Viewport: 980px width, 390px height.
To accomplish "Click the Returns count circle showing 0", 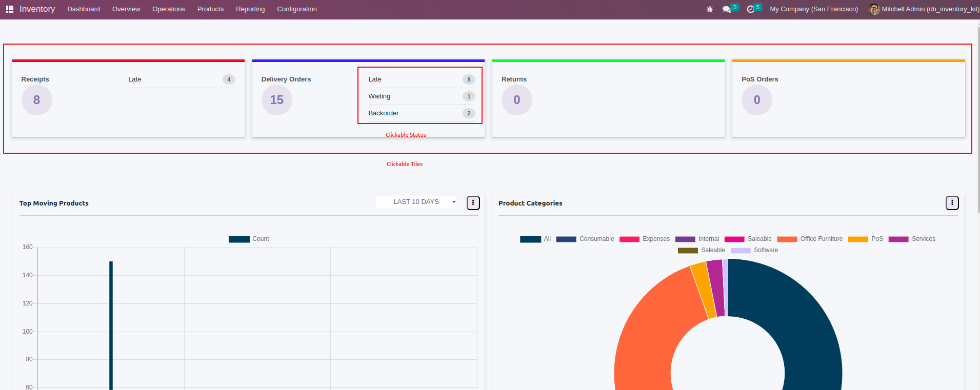I will (517, 100).
